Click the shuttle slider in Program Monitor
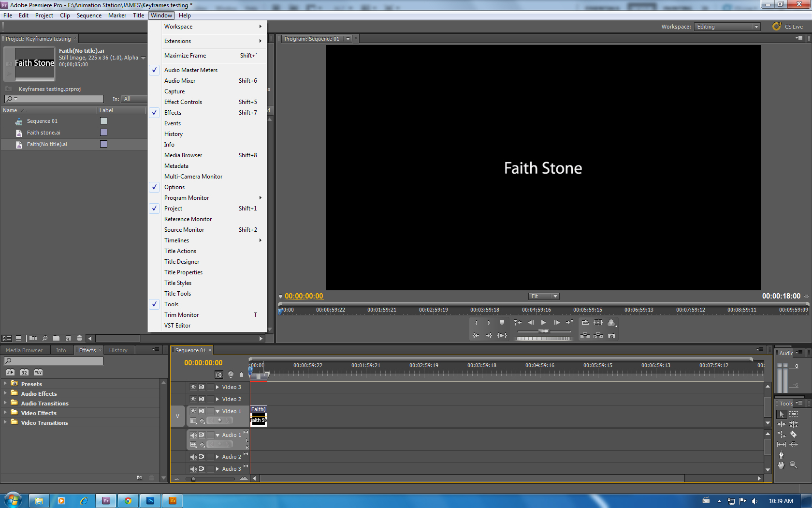This screenshot has height=508, width=812. (x=544, y=331)
